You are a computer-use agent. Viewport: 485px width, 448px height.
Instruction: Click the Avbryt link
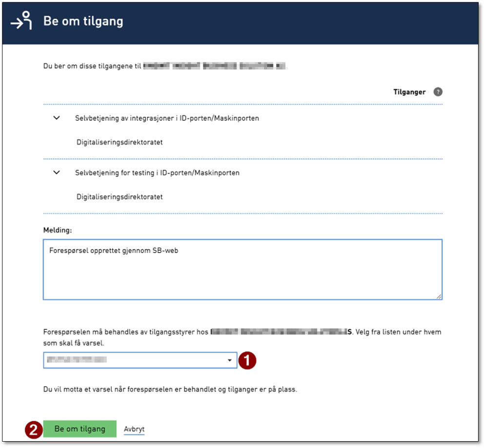pos(134,429)
